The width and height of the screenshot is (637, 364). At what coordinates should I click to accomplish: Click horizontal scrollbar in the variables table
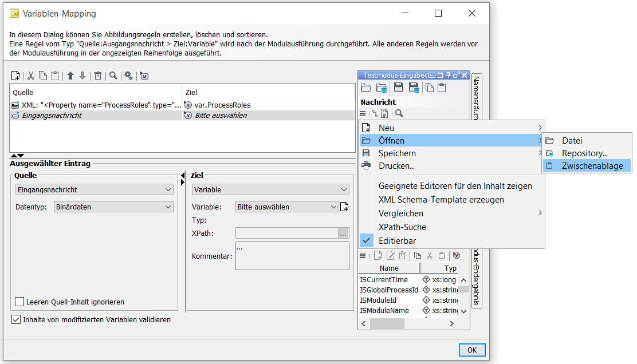387,323
